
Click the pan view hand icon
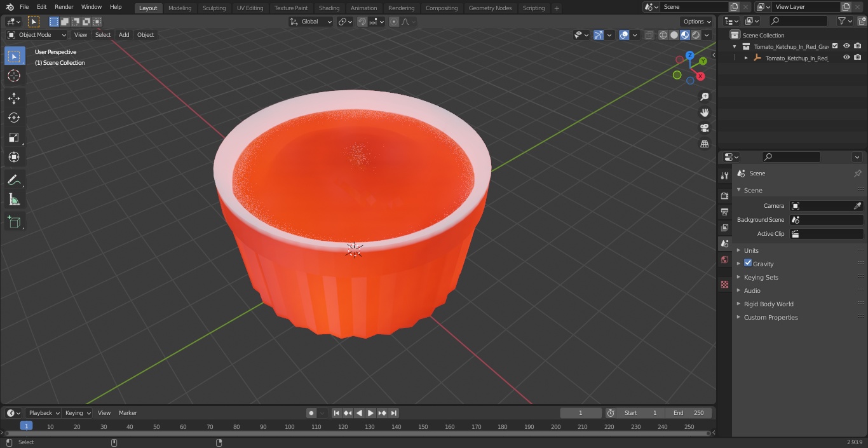tap(704, 112)
